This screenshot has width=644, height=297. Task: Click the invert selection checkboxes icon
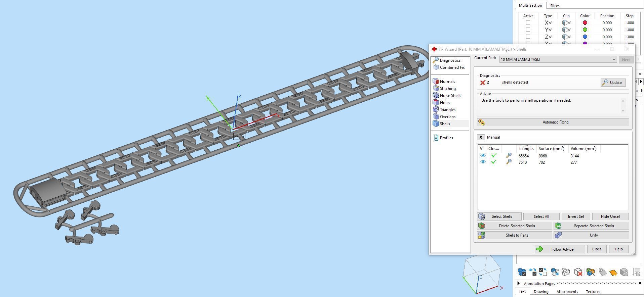coord(542,272)
